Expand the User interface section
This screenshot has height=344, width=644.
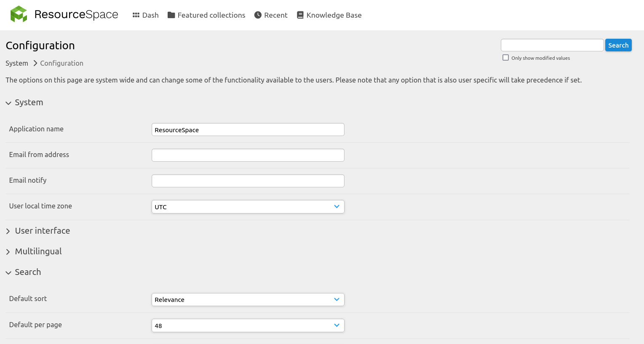pos(38,231)
